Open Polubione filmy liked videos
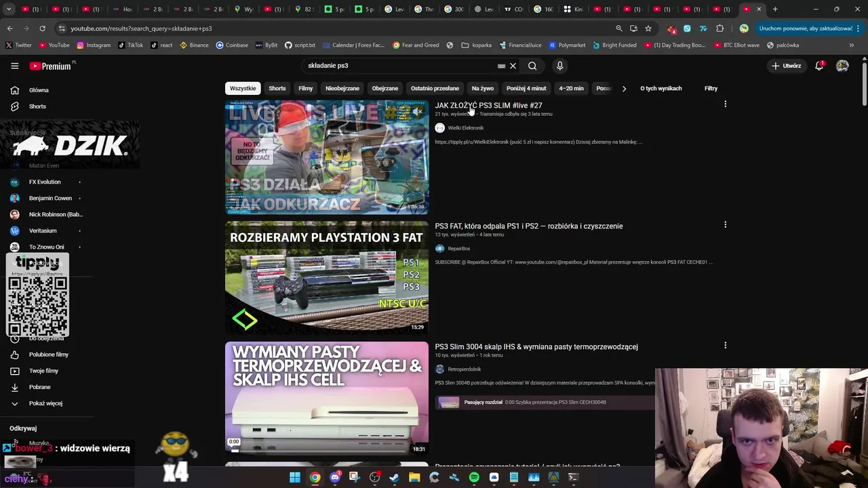The image size is (868, 488). 48,354
